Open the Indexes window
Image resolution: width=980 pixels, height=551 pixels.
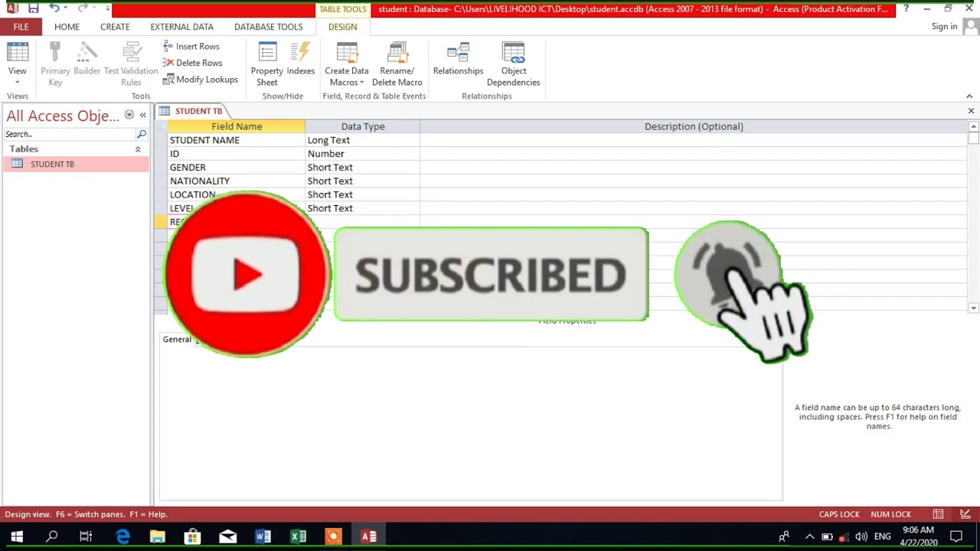tap(301, 60)
